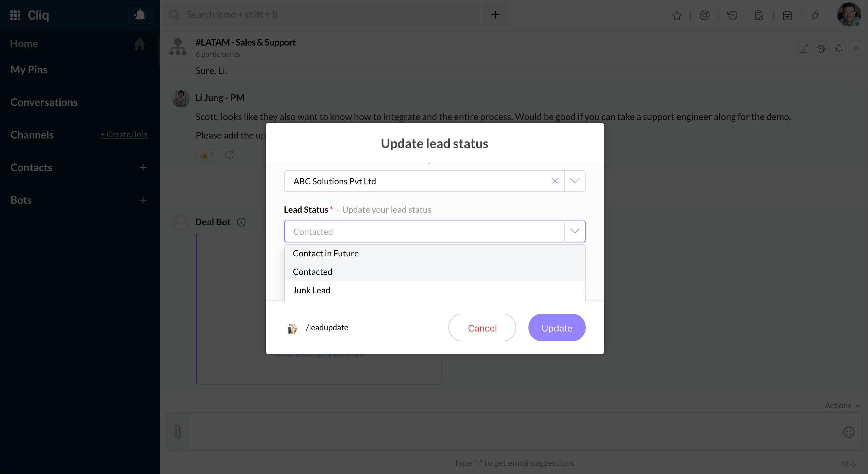Click the Home house icon
This screenshot has height=474, width=868.
click(139, 44)
